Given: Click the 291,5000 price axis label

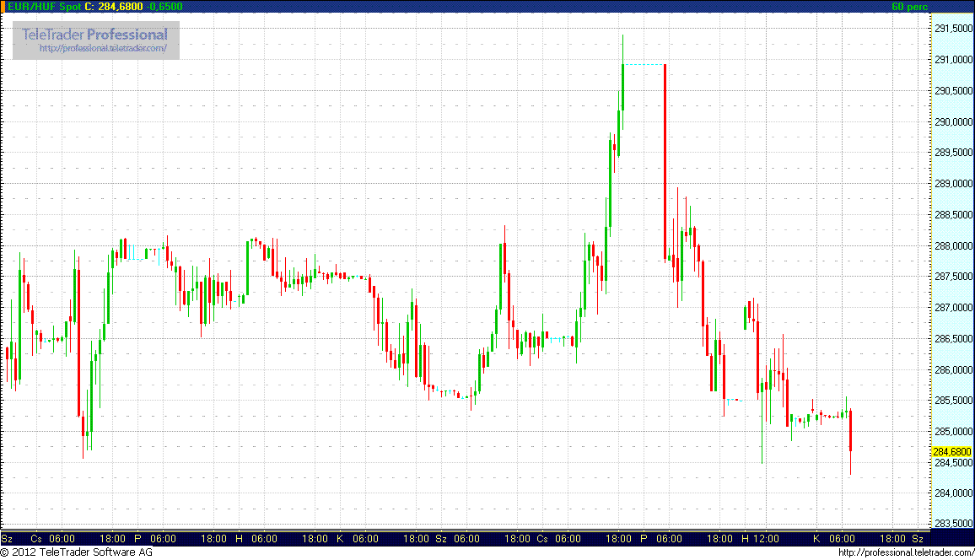Looking at the screenshot, I should point(954,29).
